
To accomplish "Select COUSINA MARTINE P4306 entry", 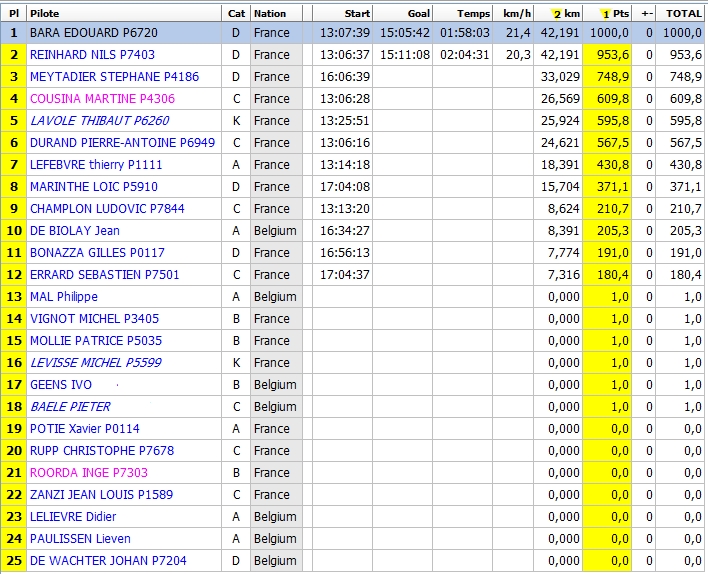I will (102, 98).
